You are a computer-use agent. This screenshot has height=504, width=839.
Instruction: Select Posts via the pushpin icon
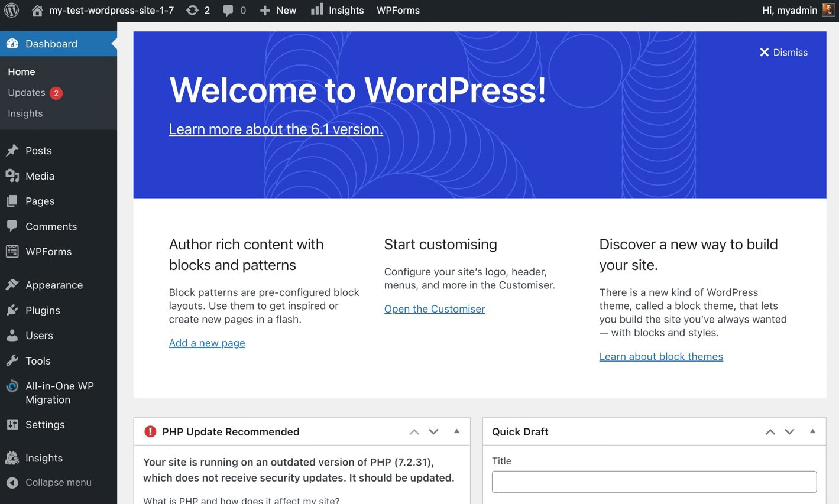[x=13, y=150]
